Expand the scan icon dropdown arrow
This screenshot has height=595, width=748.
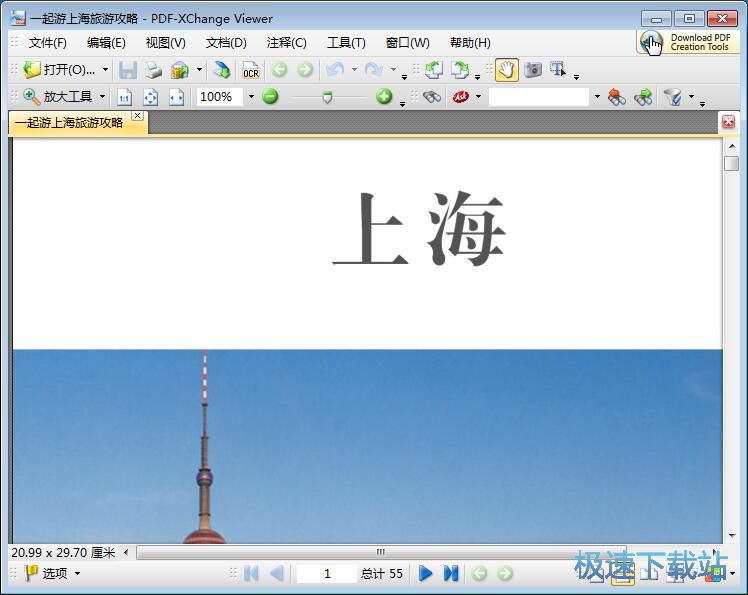199,70
